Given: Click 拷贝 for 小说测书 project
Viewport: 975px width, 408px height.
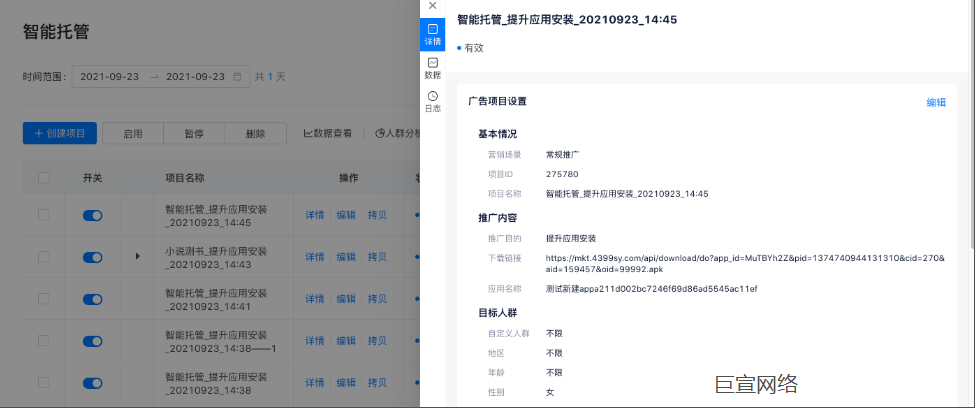Looking at the screenshot, I should [377, 257].
